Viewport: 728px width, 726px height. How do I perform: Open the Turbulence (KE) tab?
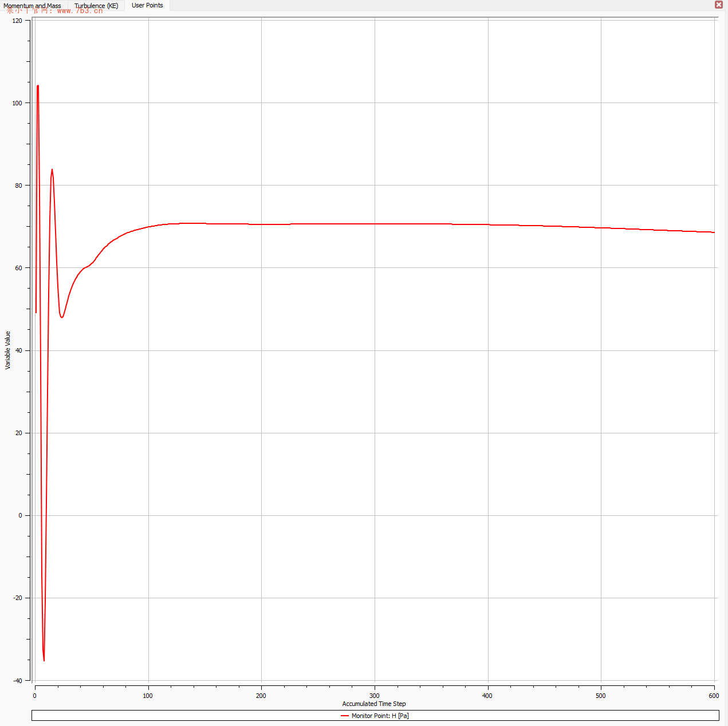click(x=96, y=6)
